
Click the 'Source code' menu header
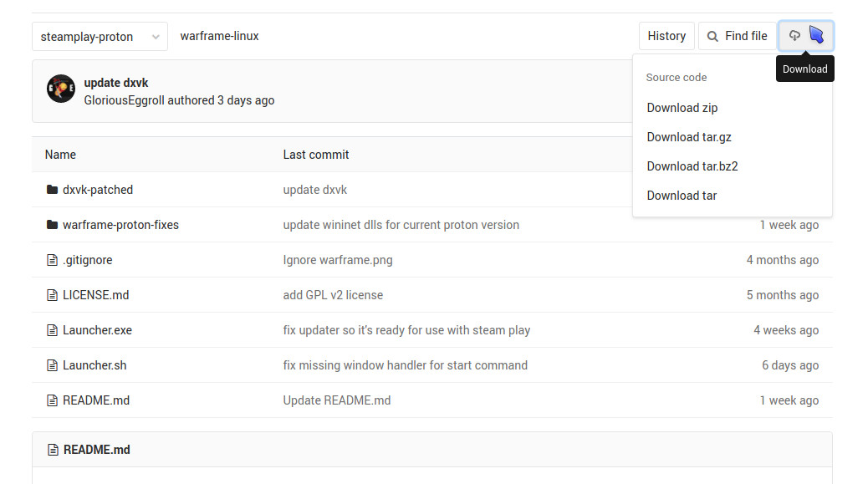tap(676, 78)
